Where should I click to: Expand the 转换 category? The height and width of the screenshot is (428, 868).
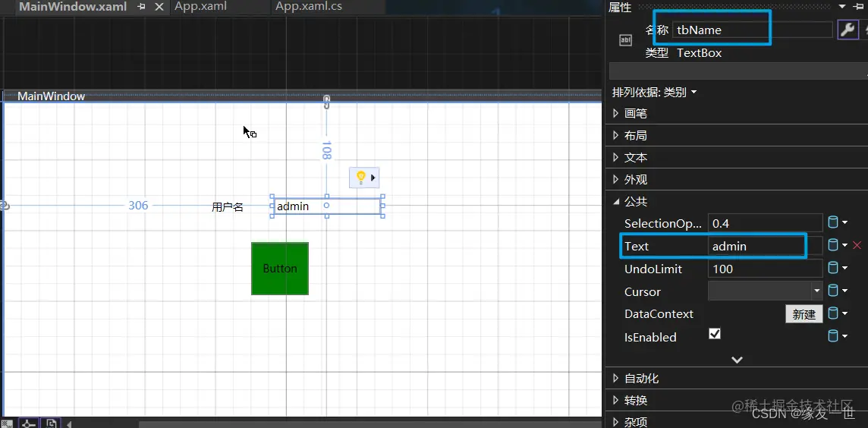pyautogui.click(x=615, y=401)
